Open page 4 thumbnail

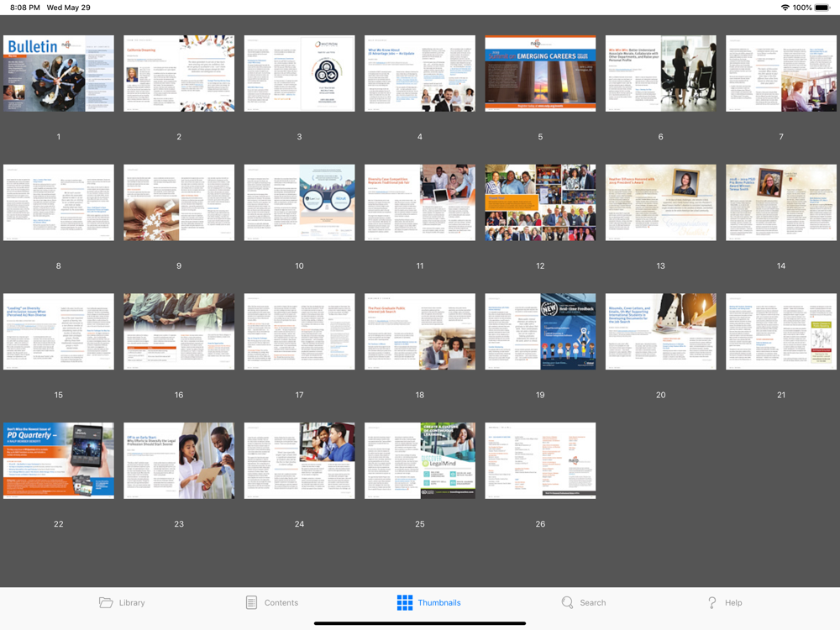point(420,73)
